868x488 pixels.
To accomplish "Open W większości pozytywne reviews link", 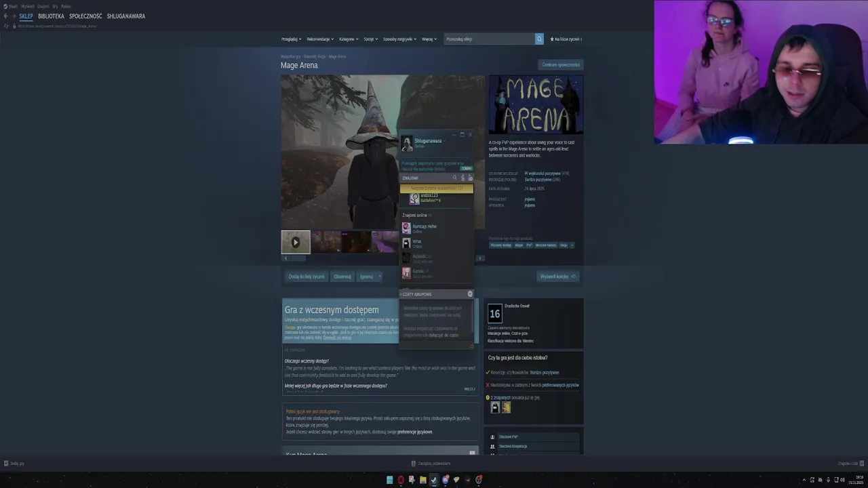I will (542, 174).
